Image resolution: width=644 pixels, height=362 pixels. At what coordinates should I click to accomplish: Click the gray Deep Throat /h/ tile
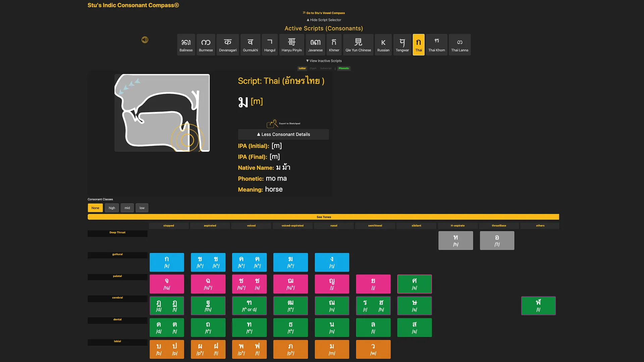[455, 240]
